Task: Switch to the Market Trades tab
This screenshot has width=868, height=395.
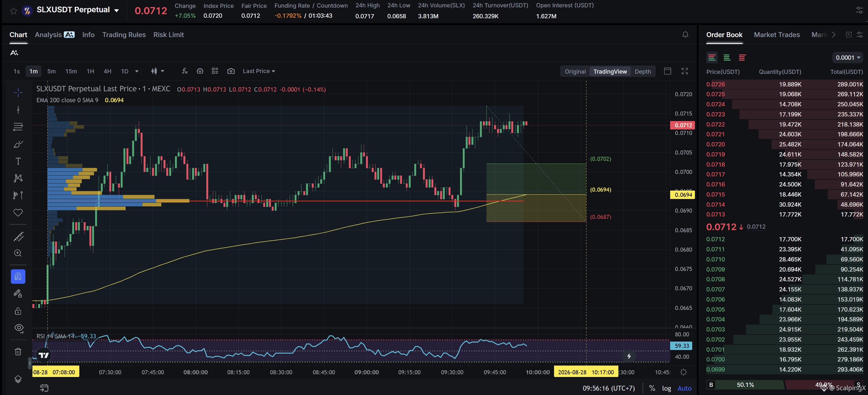Action: [777, 35]
